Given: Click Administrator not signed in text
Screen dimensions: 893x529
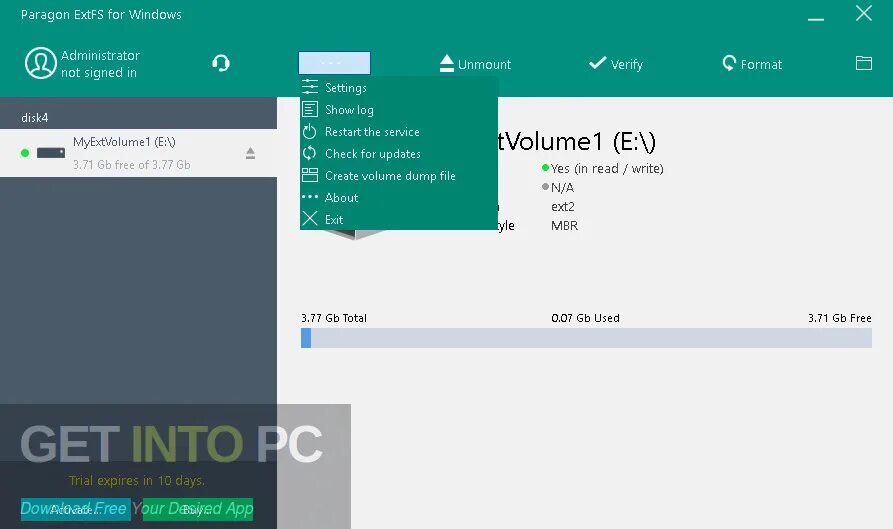Looking at the screenshot, I should 100,64.
